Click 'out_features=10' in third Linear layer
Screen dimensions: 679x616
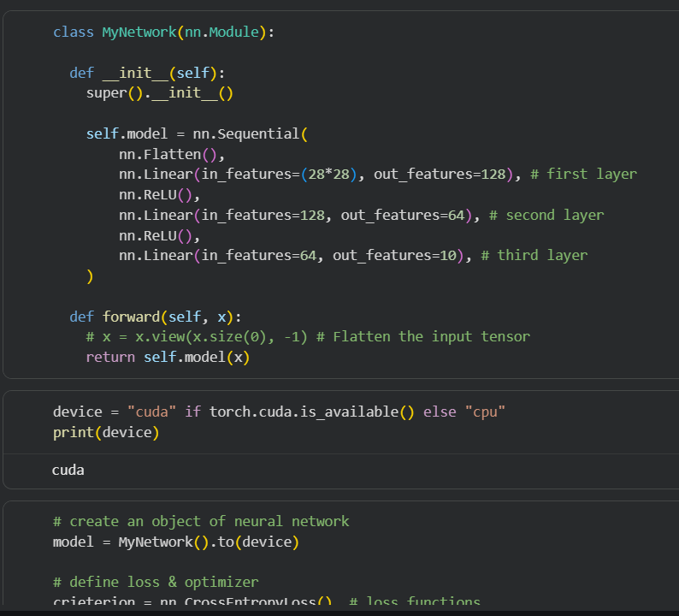[x=394, y=255]
